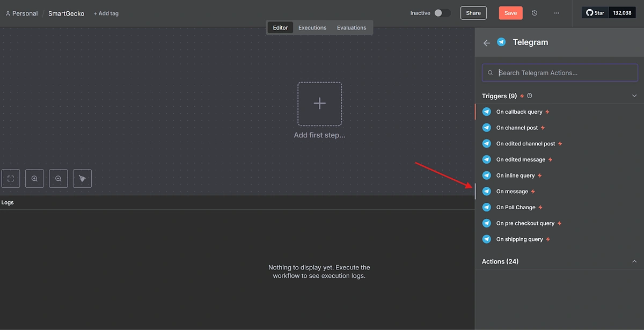The height and width of the screenshot is (330, 644).
Task: Open the three-dot workflow options menu
Action: (557, 12)
